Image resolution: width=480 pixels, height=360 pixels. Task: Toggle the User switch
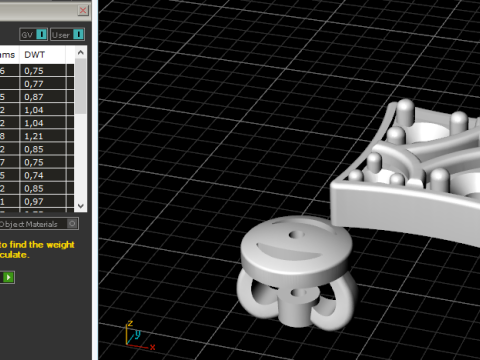pos(67,34)
